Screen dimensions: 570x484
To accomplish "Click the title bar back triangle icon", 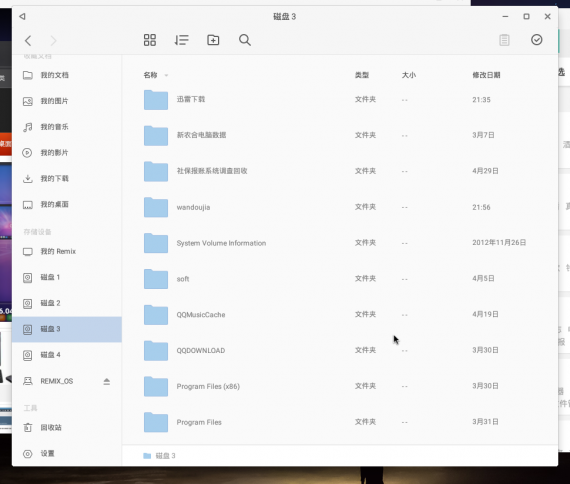I will 22,16.
